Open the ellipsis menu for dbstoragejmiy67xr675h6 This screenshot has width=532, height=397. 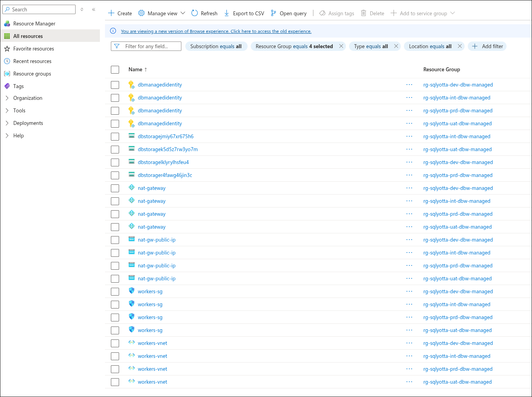409,136
